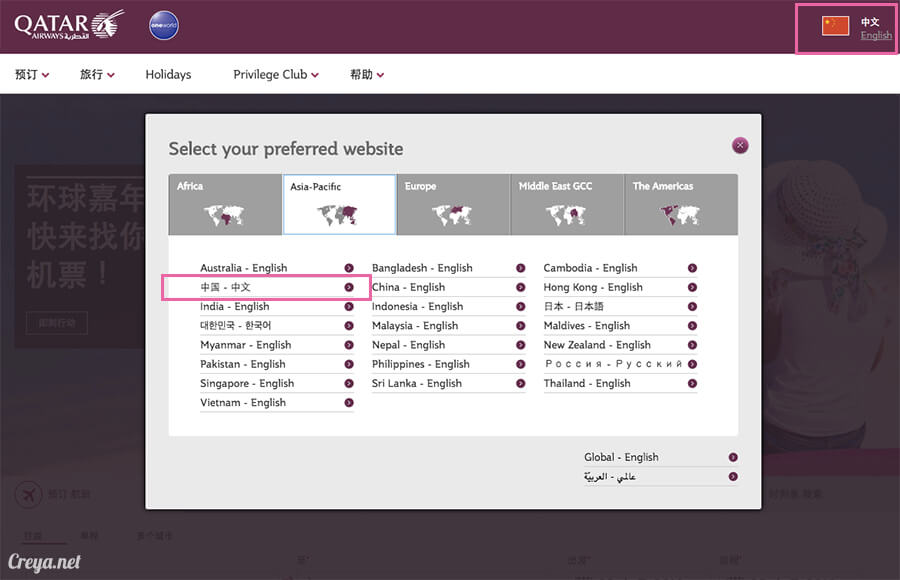Expand the 旅行 dropdown menu
Screen dimensions: 900x580
[97, 75]
